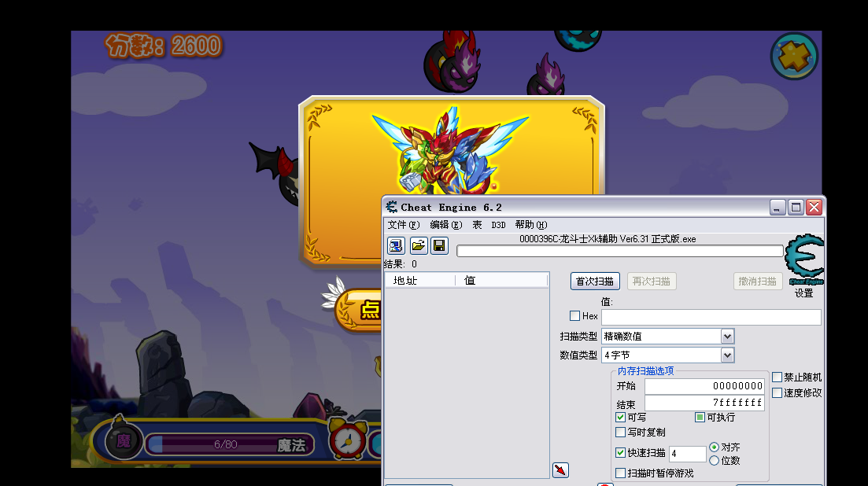Click the 结果: 0 label

coord(401,264)
